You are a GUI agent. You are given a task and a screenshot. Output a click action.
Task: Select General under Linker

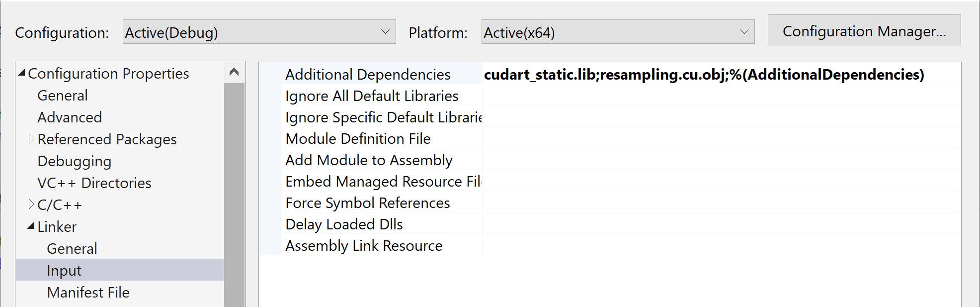(72, 248)
